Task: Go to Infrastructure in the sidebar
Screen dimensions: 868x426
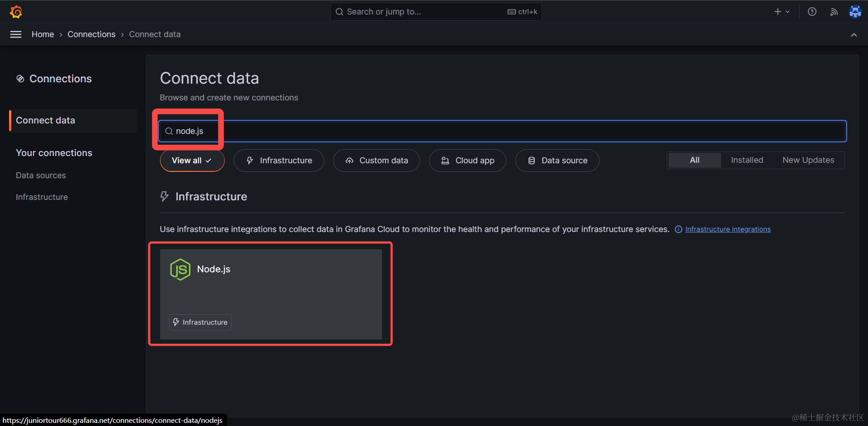Action: (42, 197)
